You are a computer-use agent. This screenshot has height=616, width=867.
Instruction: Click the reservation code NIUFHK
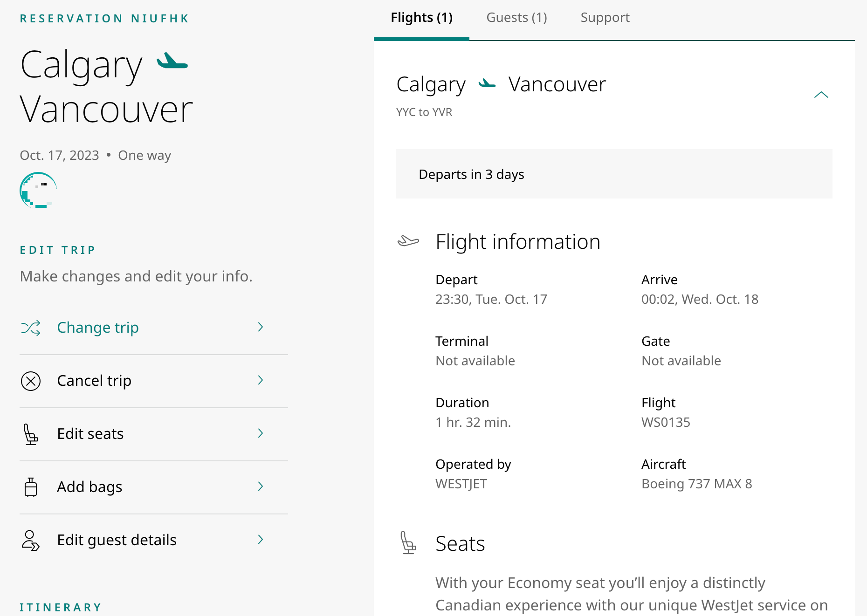pos(104,18)
